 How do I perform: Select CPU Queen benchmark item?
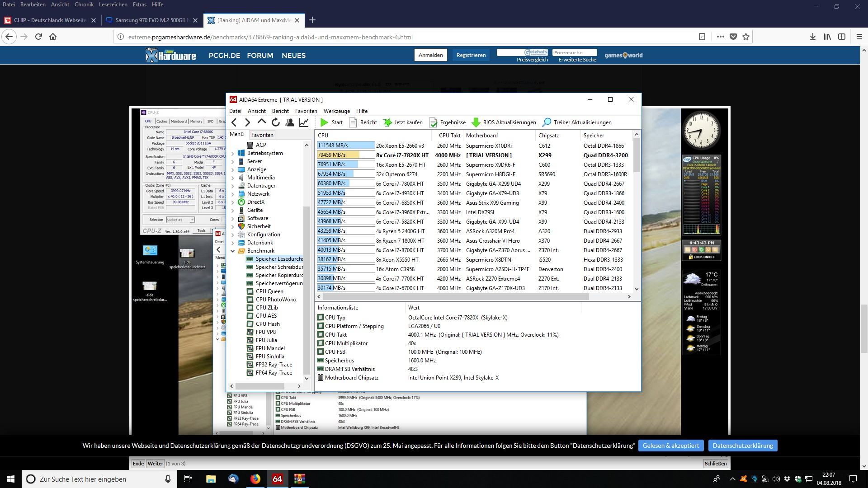265,291
